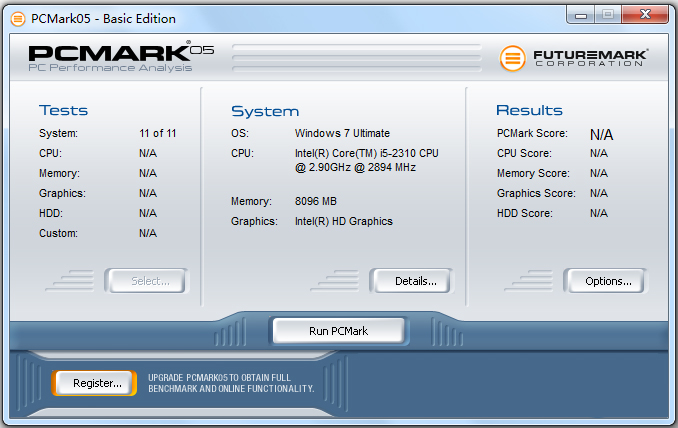Click the "11 of 11" System tests value
Image resolution: width=678 pixels, height=428 pixels.
(x=158, y=133)
